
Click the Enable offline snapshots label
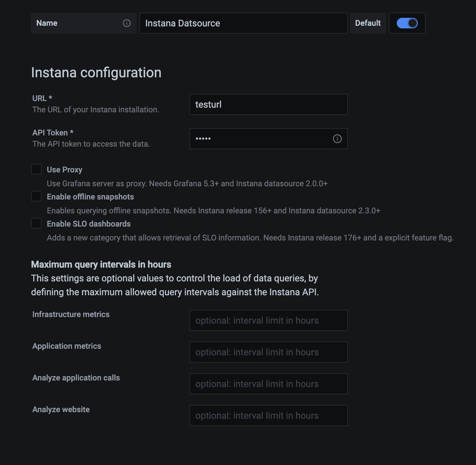[90, 197]
